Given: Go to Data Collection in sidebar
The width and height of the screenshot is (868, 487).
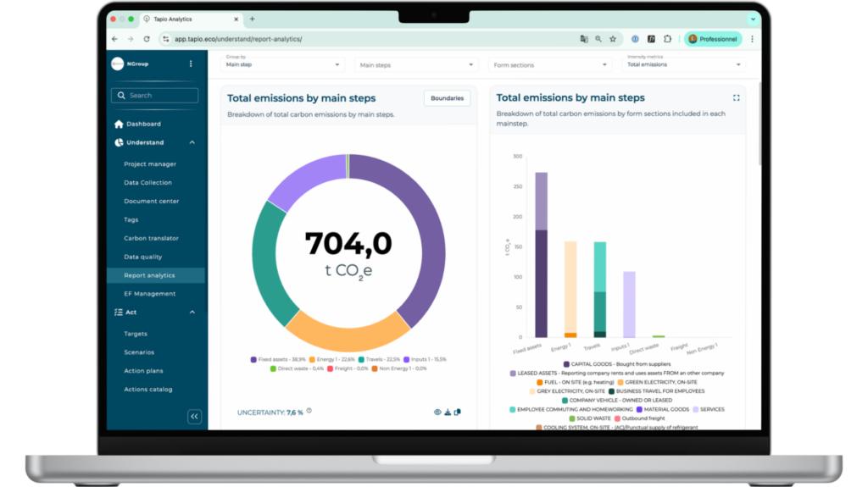Looking at the screenshot, I should coord(147,183).
